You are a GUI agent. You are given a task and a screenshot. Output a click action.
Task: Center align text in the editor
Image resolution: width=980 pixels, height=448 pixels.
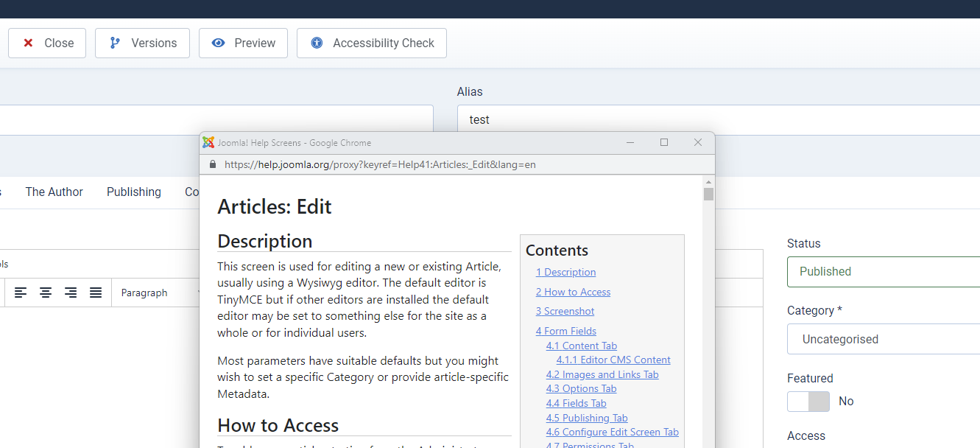click(46, 293)
